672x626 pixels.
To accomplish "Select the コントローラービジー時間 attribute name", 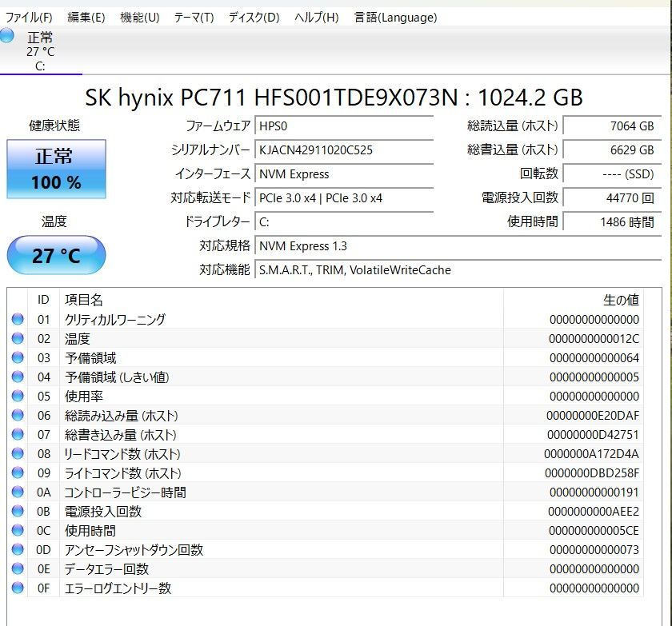I will (125, 492).
